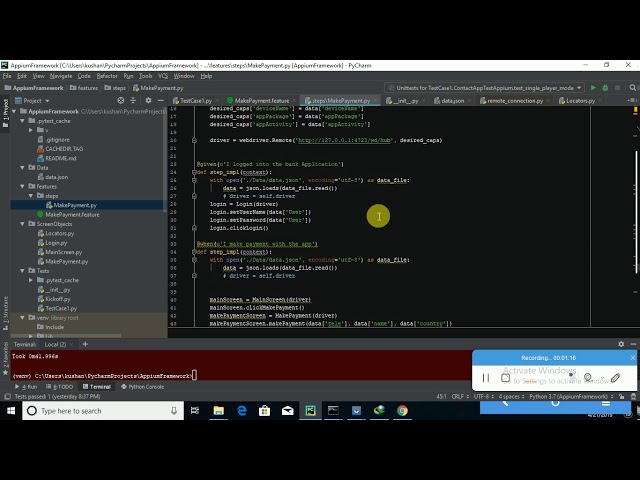Viewport: 640px width, 480px height.
Task: Switch to remote_connection.py editor tab
Action: (515, 100)
